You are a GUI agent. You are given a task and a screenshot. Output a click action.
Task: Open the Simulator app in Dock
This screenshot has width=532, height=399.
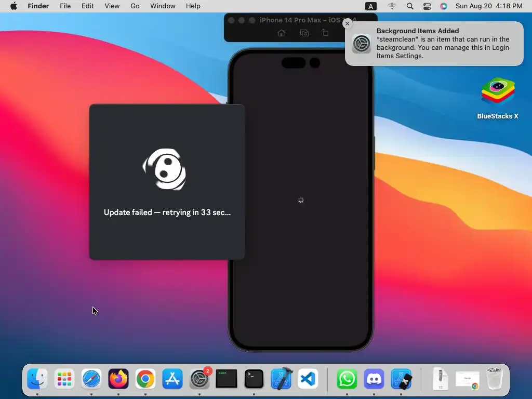pyautogui.click(x=401, y=379)
